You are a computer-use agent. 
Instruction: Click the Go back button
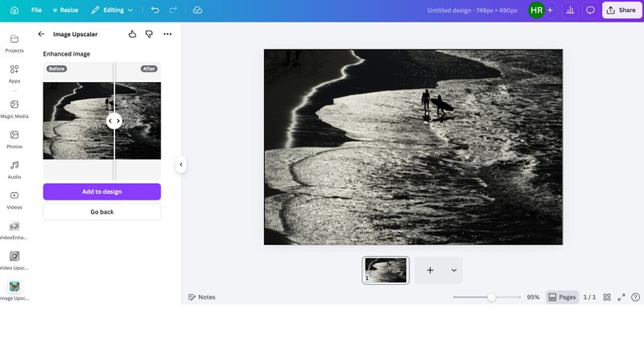point(102,212)
